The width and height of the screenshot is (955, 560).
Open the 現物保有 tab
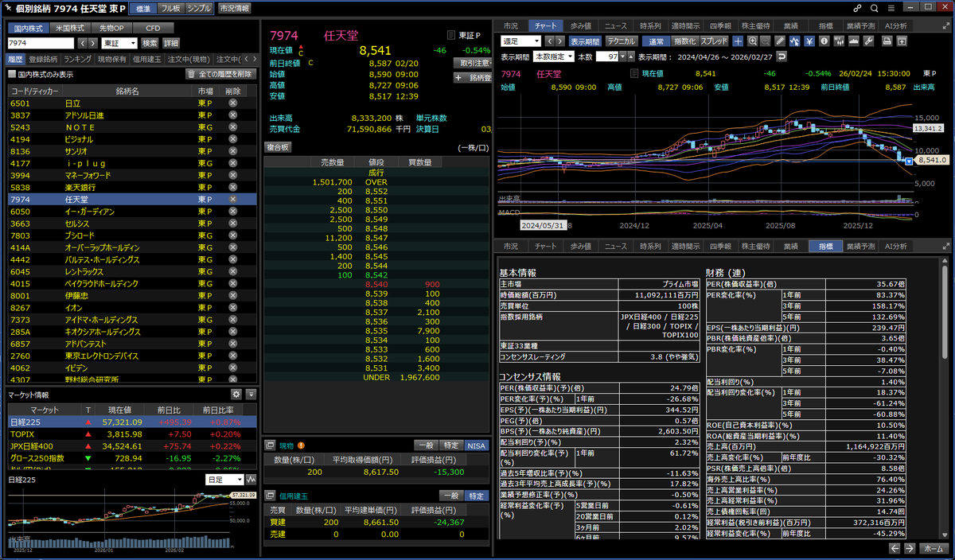pos(112,59)
